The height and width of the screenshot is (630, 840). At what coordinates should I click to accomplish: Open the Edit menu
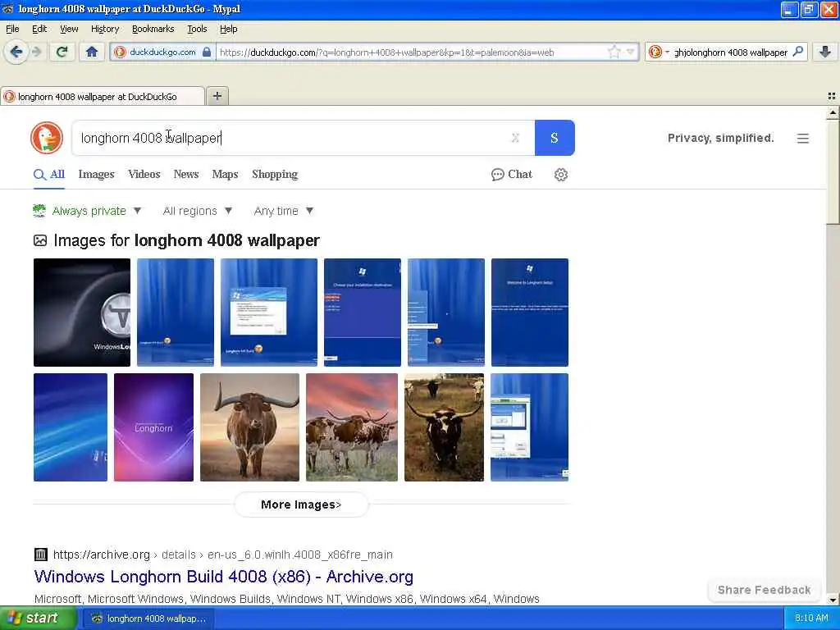tap(39, 29)
